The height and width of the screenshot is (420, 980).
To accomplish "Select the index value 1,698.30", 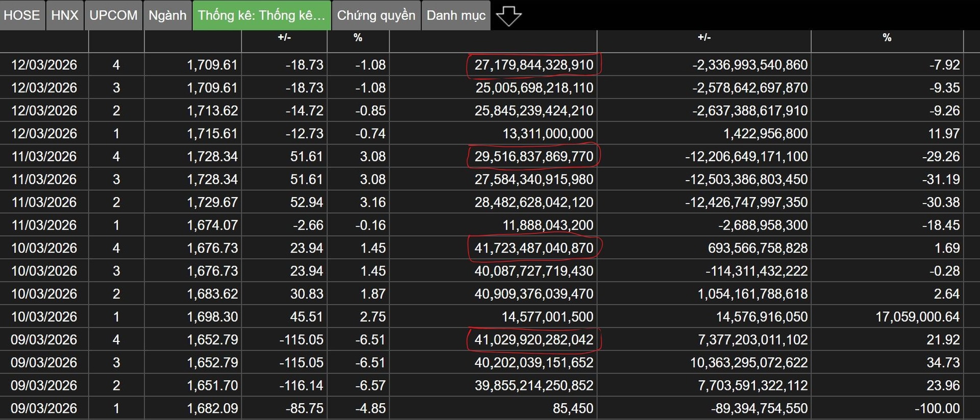I will (212, 317).
